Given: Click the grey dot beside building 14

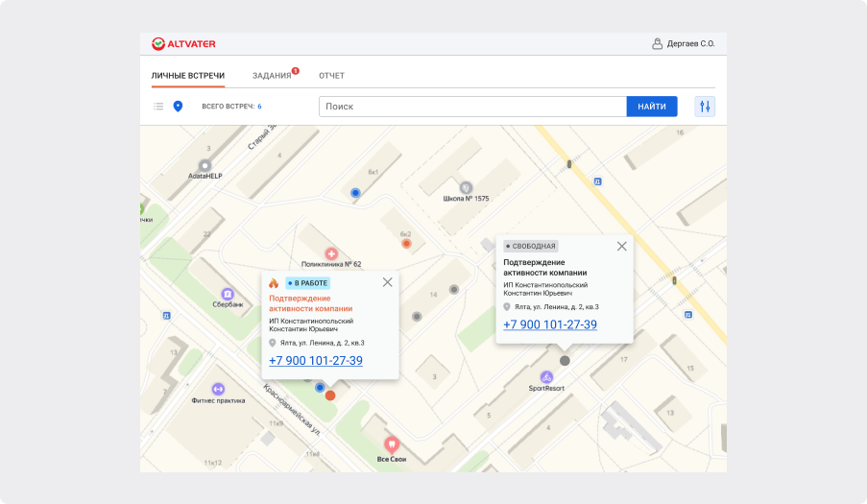Looking at the screenshot, I should point(454,290).
